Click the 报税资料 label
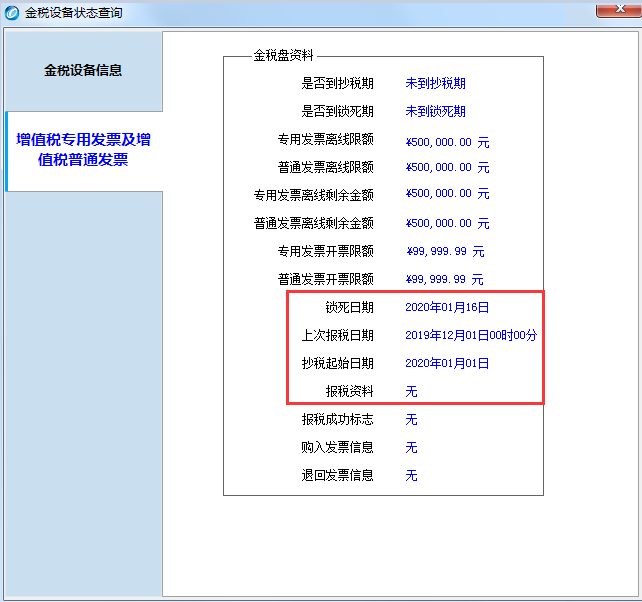 tap(349, 392)
